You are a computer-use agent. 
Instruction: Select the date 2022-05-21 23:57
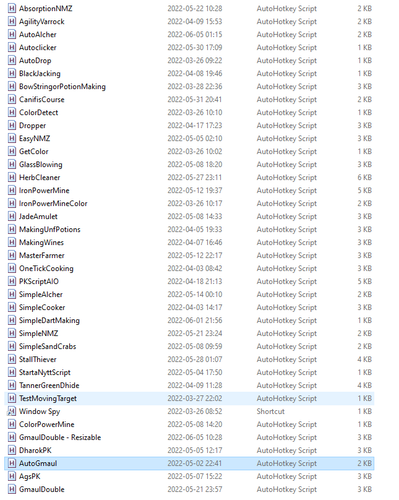pyautogui.click(x=195, y=489)
